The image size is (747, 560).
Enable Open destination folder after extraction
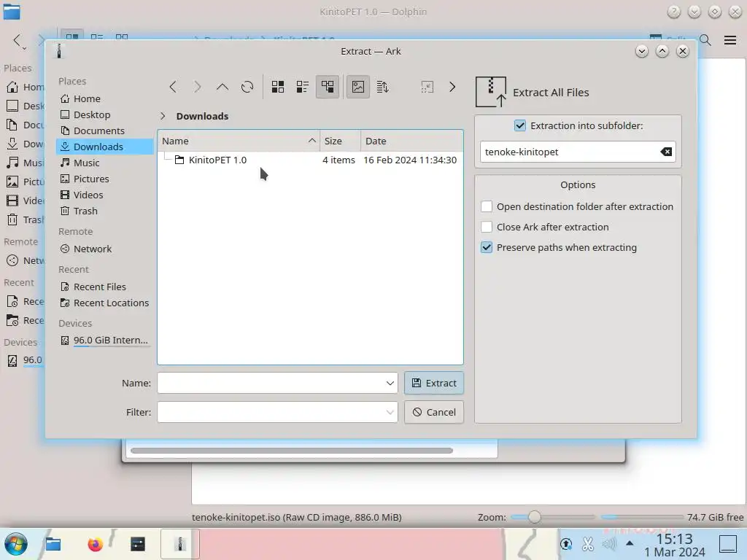(487, 206)
